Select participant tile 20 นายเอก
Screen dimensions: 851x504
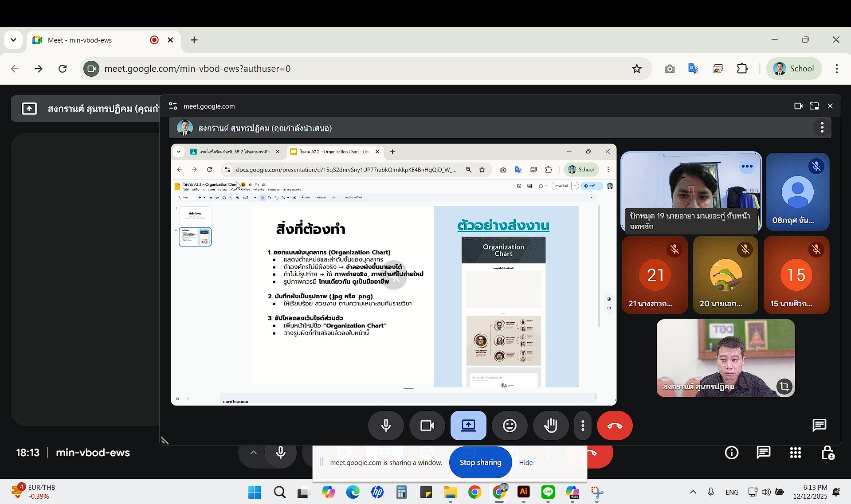coord(726,275)
